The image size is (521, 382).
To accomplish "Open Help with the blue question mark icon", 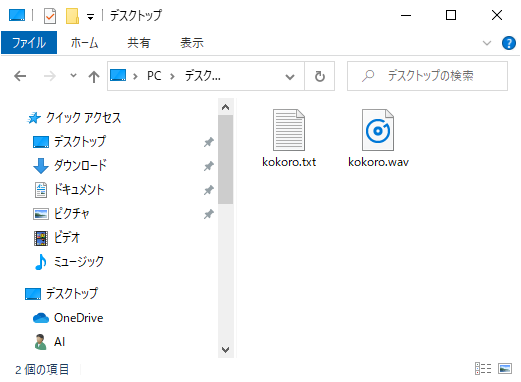I will [509, 43].
